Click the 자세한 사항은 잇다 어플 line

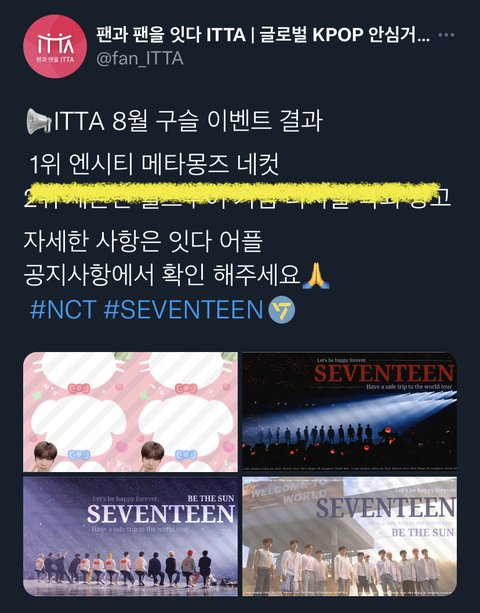point(143,241)
